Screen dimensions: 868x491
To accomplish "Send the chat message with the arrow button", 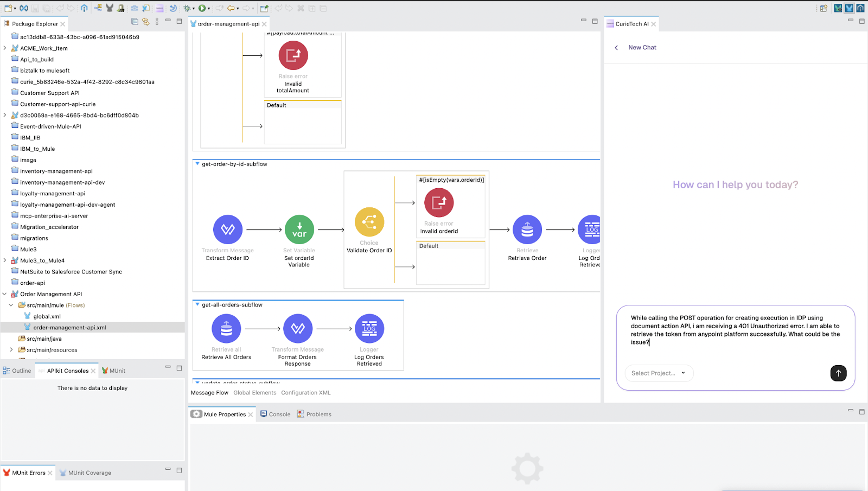I will coord(838,373).
